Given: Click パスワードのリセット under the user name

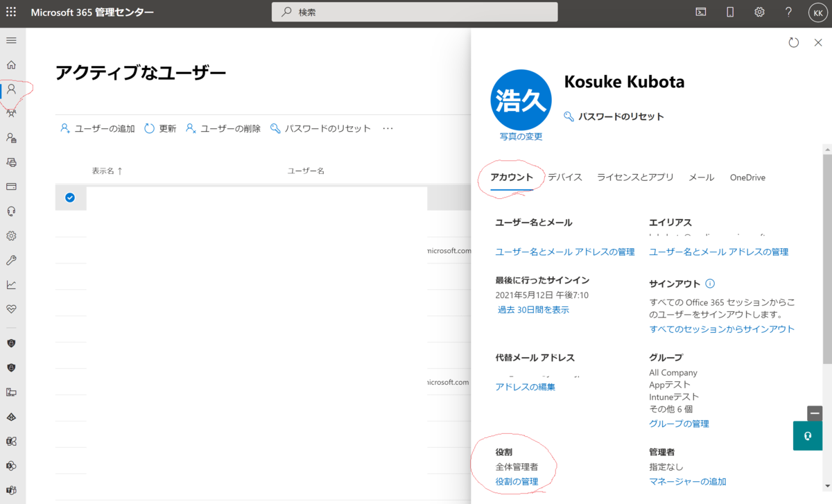Looking at the screenshot, I should click(x=614, y=116).
